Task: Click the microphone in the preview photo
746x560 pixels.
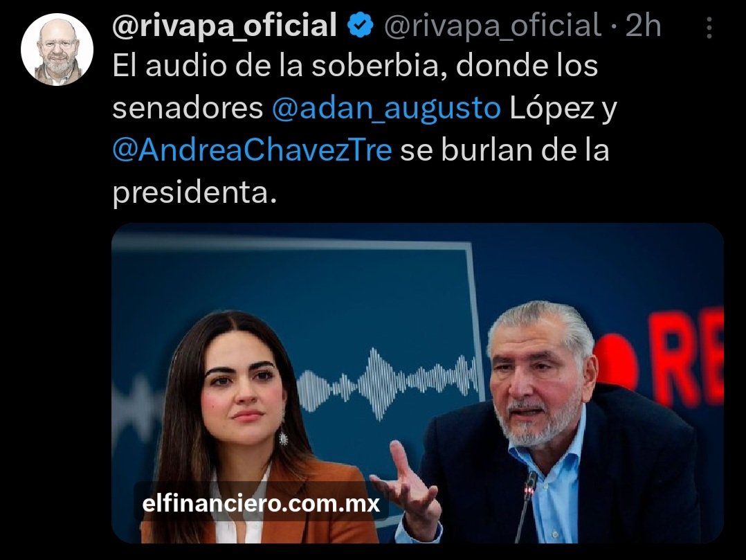Action: pos(527,505)
